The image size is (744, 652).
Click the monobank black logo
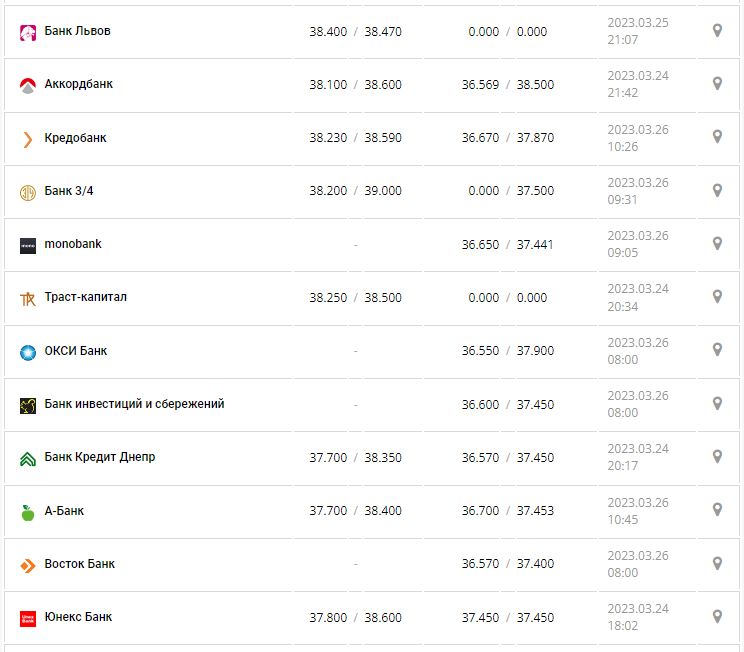point(28,245)
